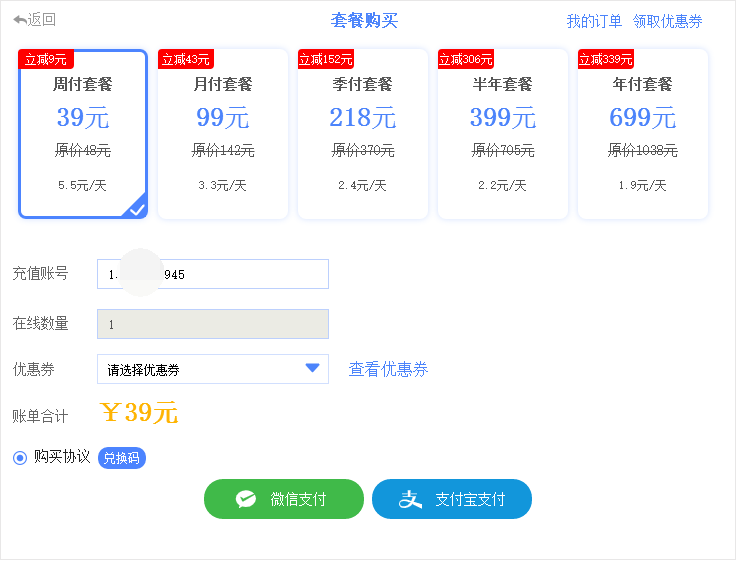Click the 立减306元 discount badge
The height and width of the screenshot is (562, 736).
click(466, 59)
